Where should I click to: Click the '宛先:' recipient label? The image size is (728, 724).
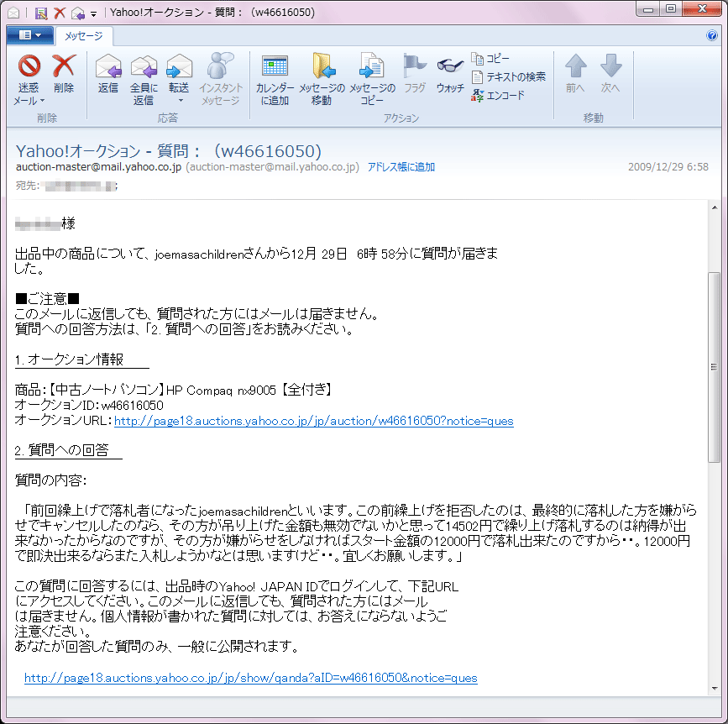click(28, 186)
